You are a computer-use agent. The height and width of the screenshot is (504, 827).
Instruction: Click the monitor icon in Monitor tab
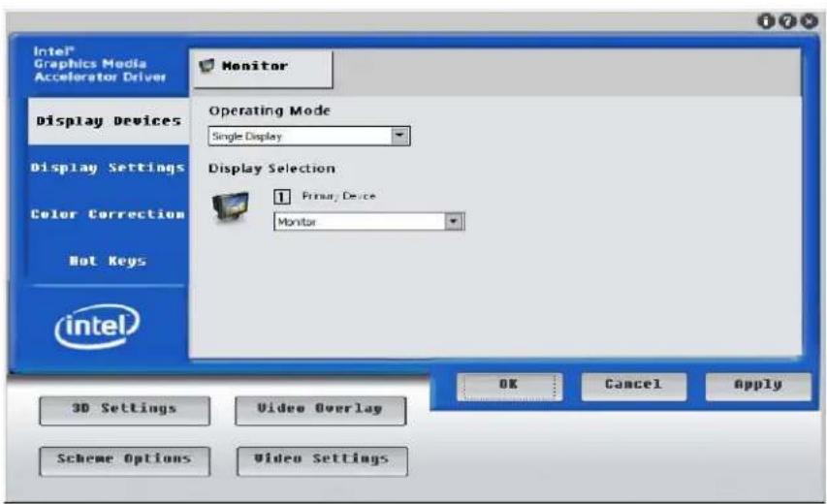pos(207,66)
